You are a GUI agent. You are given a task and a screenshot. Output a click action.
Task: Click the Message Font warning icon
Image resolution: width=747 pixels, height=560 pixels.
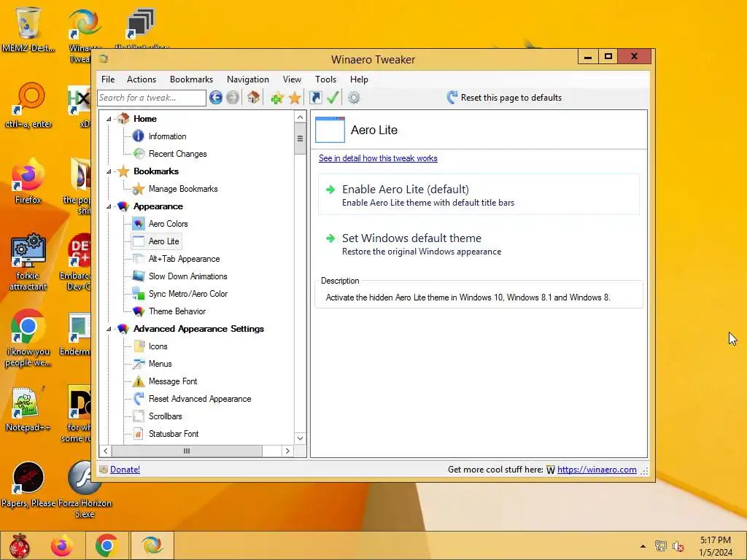coord(139,381)
